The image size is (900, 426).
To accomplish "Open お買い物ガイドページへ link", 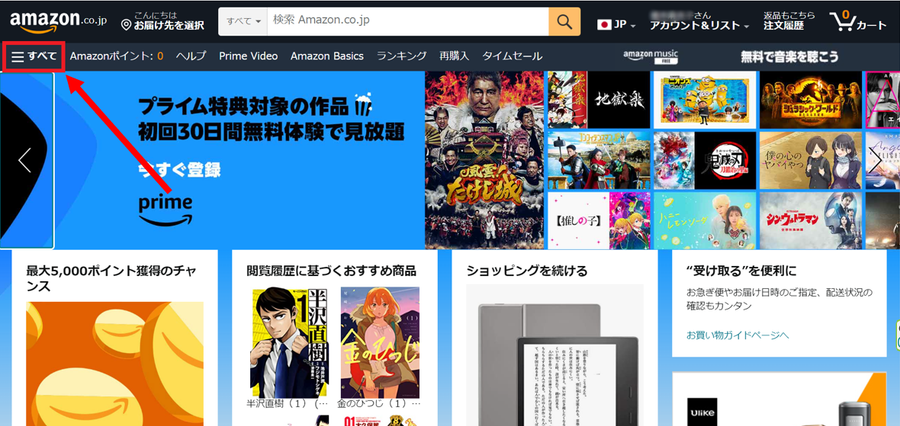I will (738, 335).
